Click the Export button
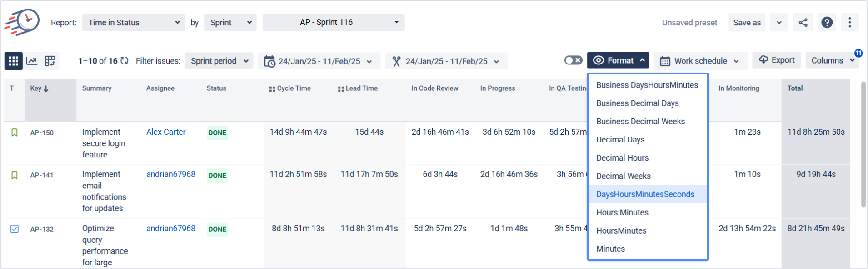This screenshot has width=868, height=269. [x=777, y=60]
